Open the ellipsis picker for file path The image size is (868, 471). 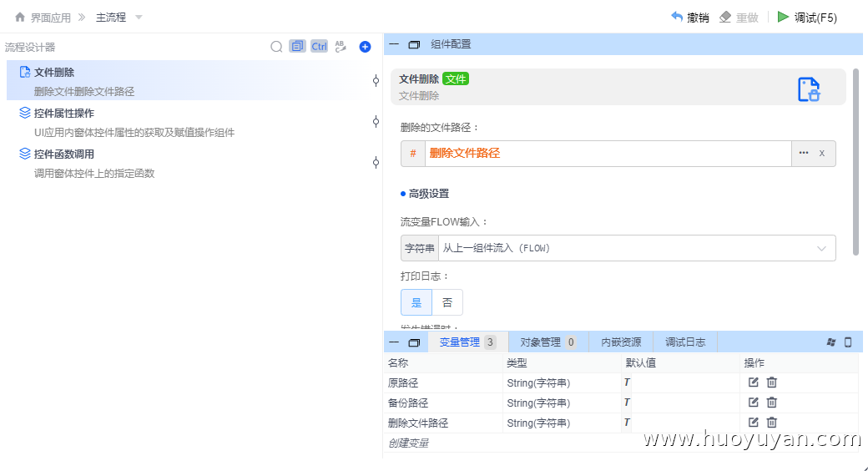pos(803,153)
